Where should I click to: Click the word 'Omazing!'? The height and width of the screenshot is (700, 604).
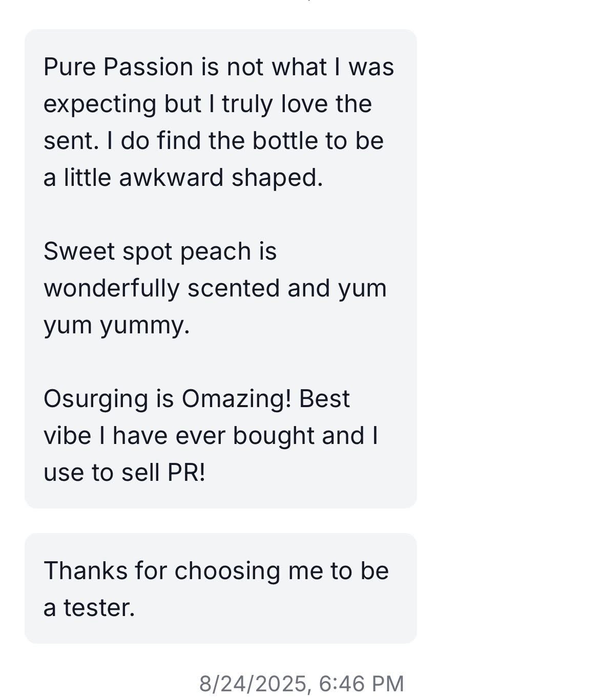pyautogui.click(x=236, y=398)
